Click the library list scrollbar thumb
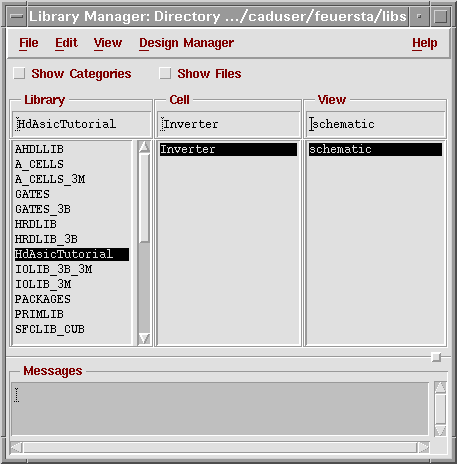 pyautogui.click(x=144, y=198)
